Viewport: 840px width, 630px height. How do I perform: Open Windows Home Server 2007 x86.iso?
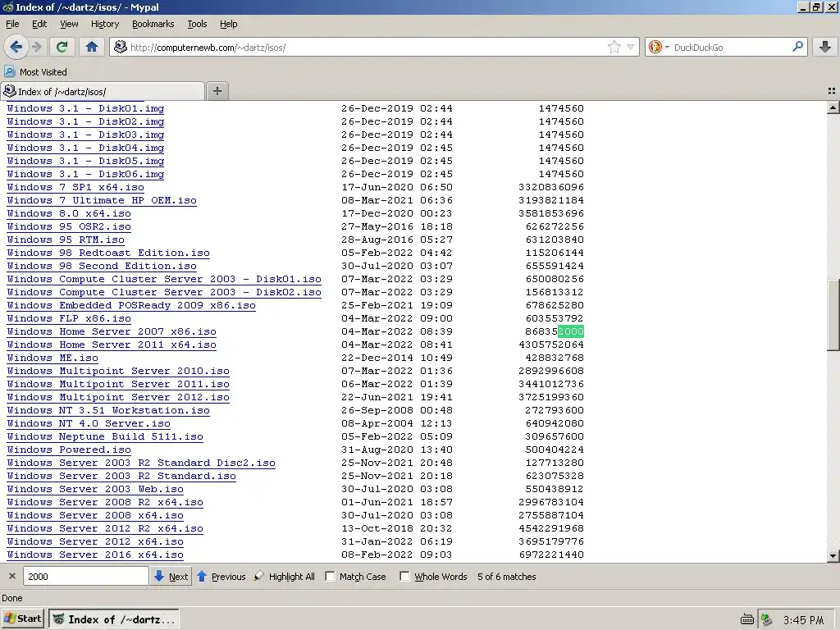(112, 331)
